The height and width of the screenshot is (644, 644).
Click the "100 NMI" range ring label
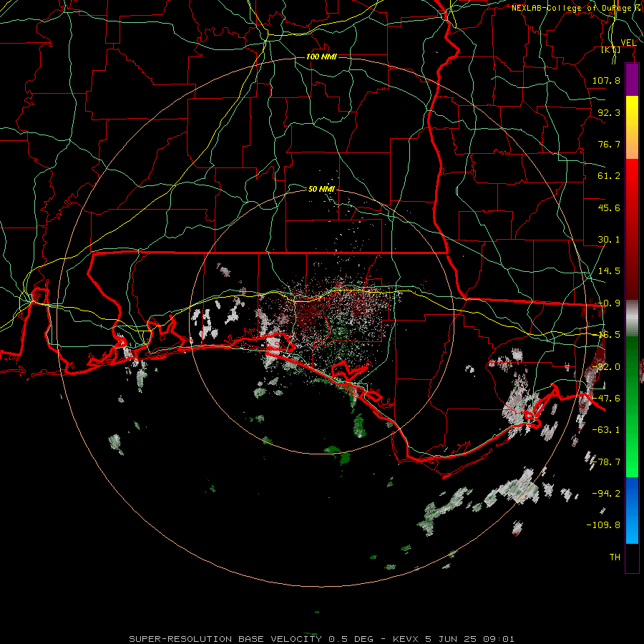point(321,57)
